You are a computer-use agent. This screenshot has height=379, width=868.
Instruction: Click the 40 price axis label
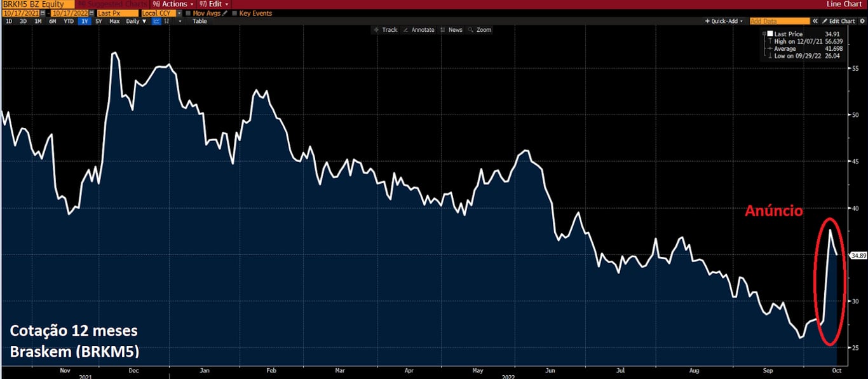point(855,208)
